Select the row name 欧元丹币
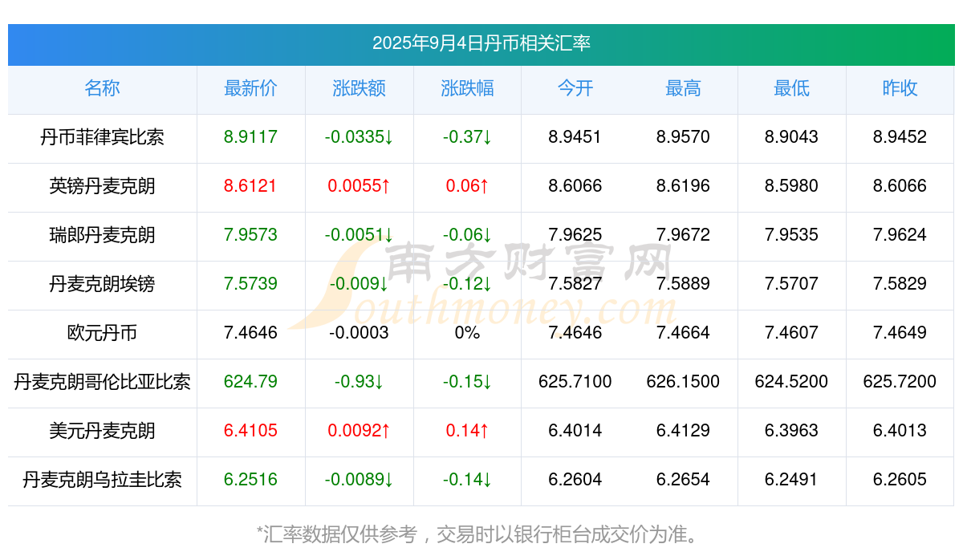963x560 pixels. click(x=103, y=333)
